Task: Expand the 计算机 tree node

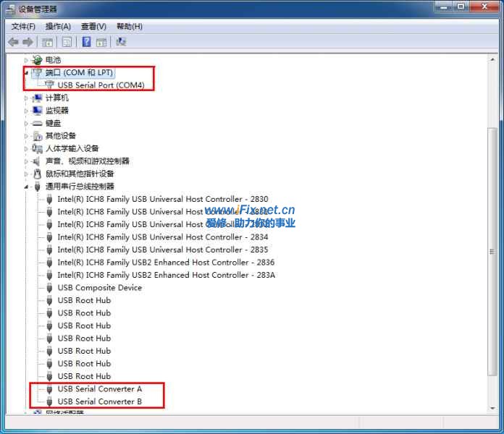Action: point(27,98)
